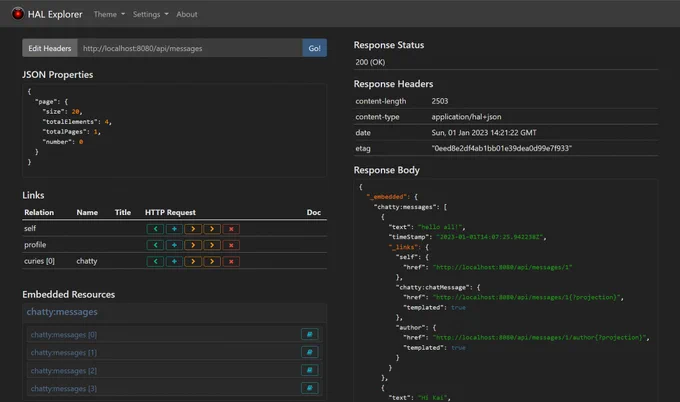Viewport: 680px width, 402px height.
Task: Send GET request for profile link
Action: point(155,245)
